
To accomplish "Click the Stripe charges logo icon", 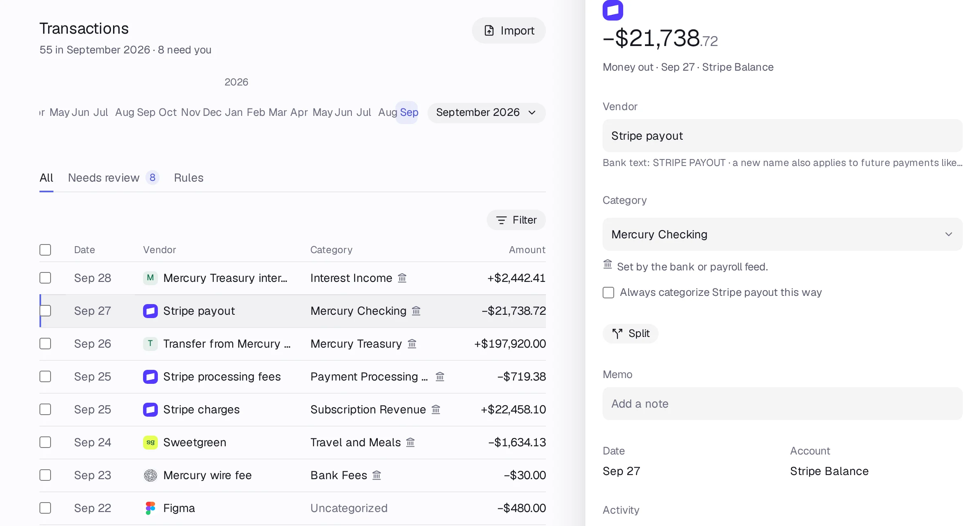I will (150, 409).
